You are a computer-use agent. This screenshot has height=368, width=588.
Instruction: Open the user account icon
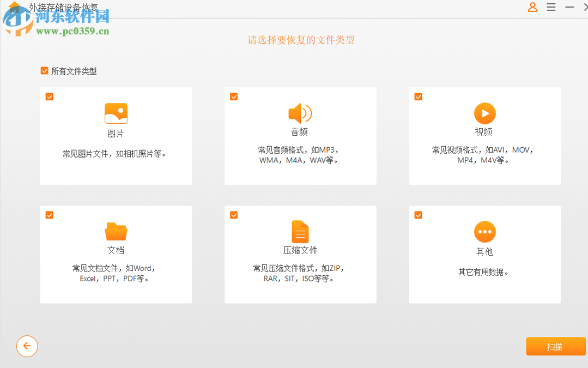[532, 7]
